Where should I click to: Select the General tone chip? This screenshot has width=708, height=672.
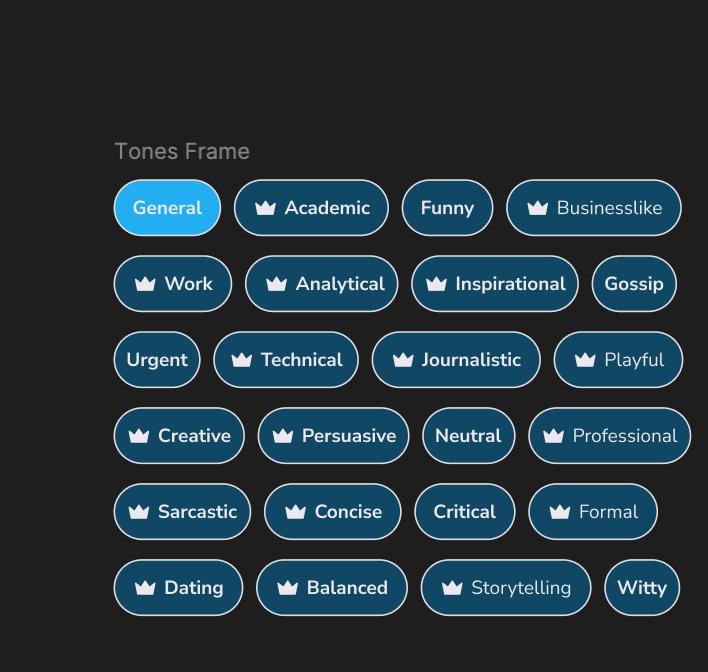167,208
